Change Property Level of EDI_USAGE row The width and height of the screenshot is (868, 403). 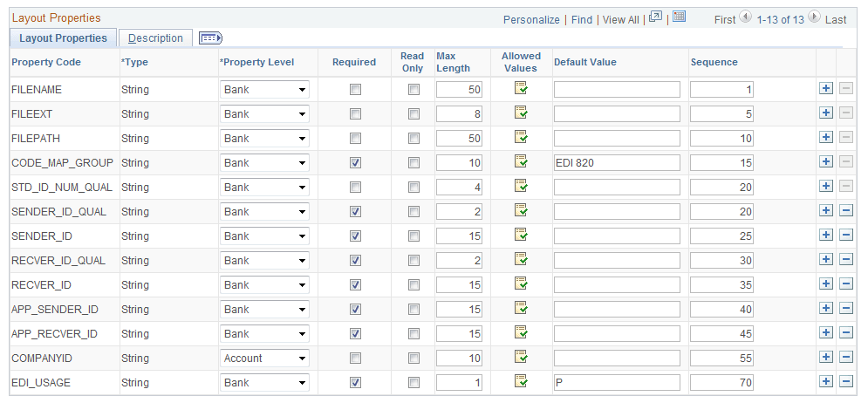[x=264, y=382]
